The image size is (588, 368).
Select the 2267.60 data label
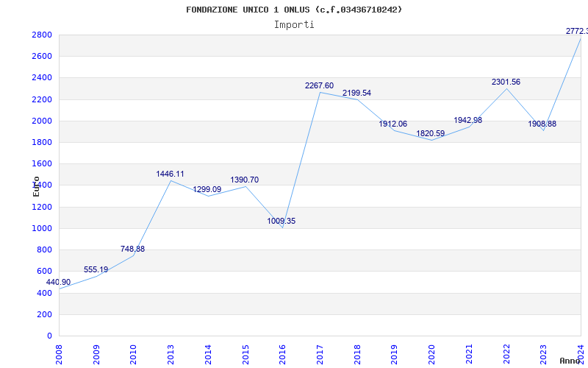(319, 85)
